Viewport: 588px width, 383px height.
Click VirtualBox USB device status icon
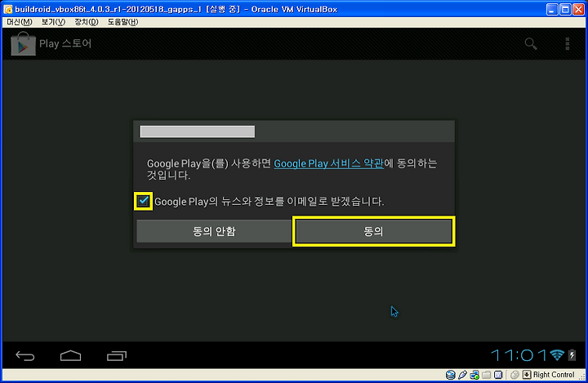[462, 375]
